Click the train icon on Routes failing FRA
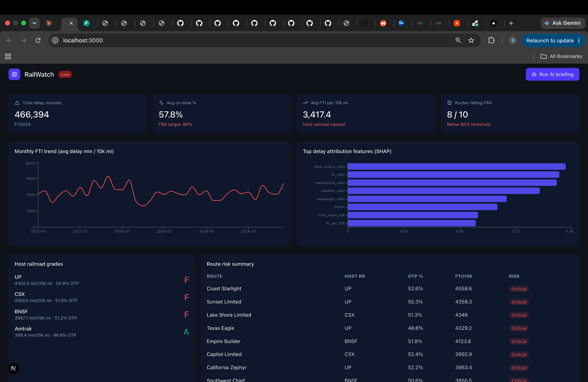 [x=449, y=103]
